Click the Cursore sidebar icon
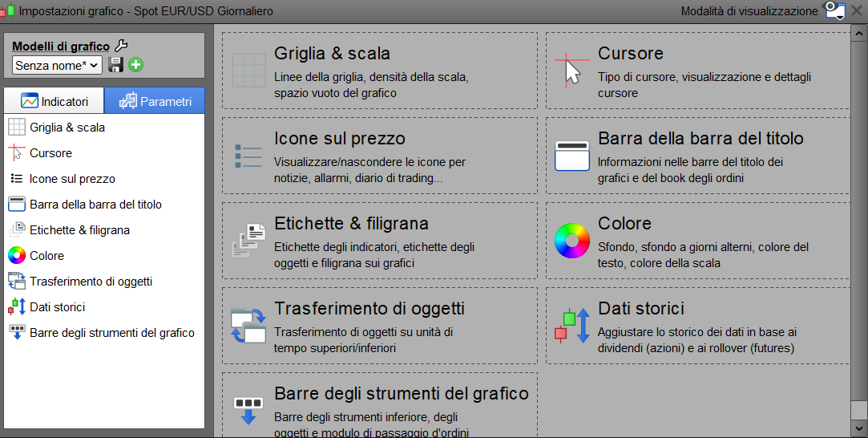This screenshot has height=438, width=868. 17,153
